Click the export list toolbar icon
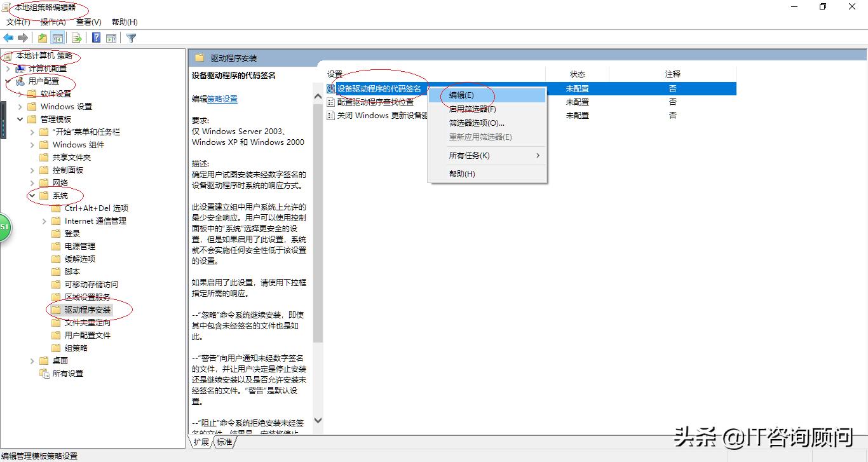The width and height of the screenshot is (868, 462). (76, 37)
